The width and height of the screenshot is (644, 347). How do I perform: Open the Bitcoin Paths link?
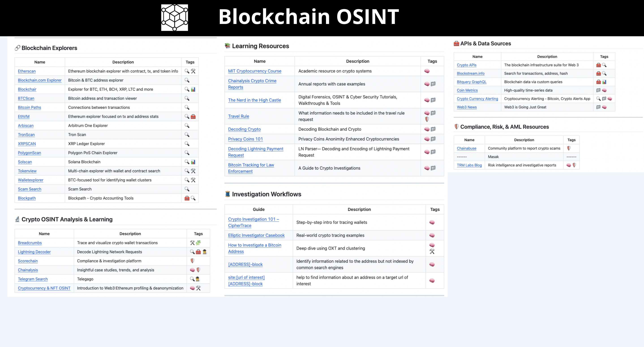30,107
